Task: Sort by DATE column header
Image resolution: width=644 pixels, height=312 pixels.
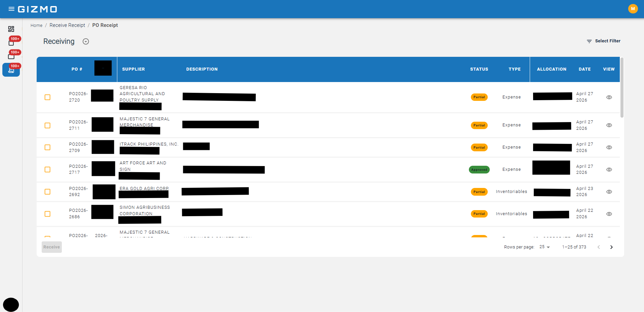Action: click(x=585, y=69)
